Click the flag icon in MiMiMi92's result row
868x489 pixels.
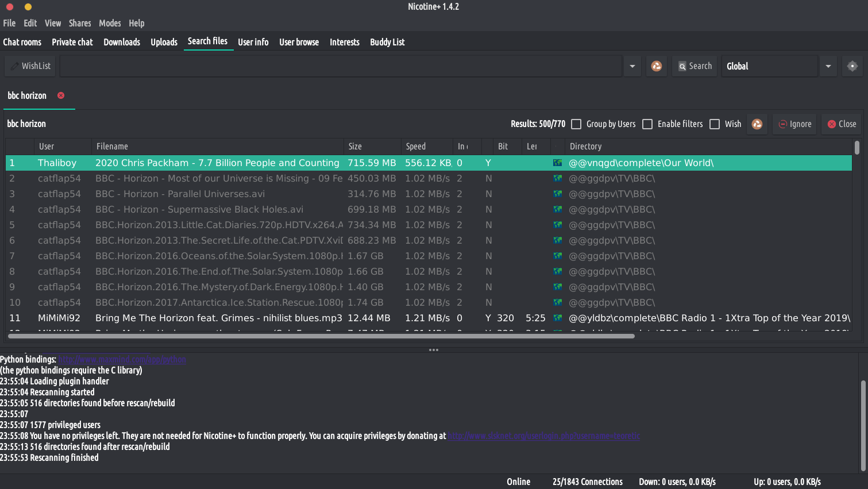point(557,318)
